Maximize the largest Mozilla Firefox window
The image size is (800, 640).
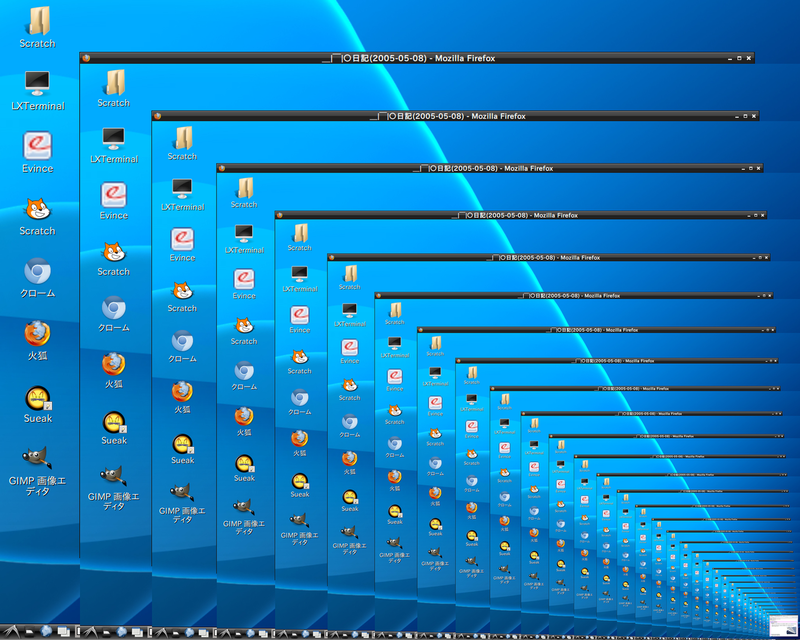[739, 58]
